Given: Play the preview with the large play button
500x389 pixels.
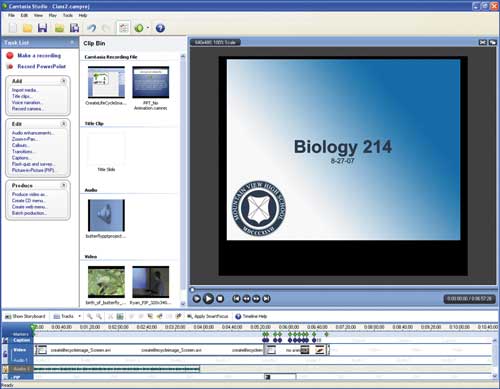Looking at the screenshot, I should (x=208, y=298).
